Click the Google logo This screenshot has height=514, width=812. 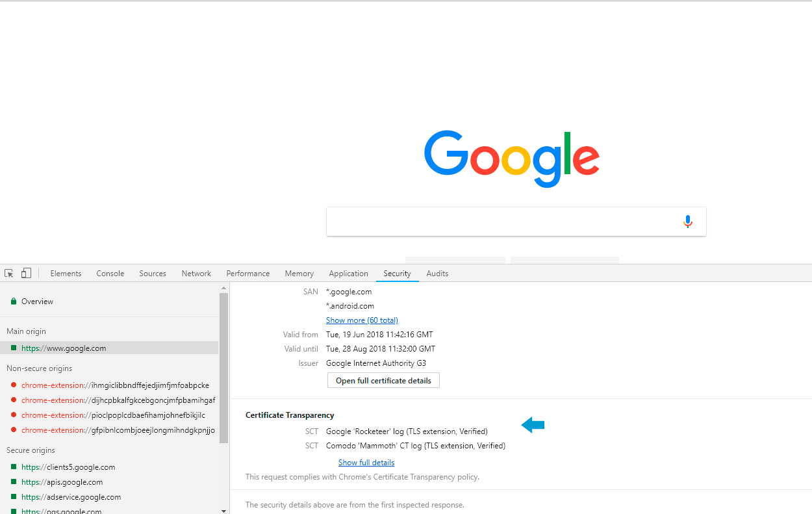(x=512, y=159)
